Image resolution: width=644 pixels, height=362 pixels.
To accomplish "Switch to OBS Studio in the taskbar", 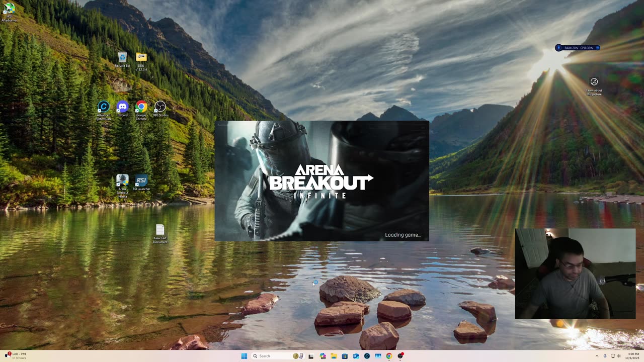I will point(400,356).
